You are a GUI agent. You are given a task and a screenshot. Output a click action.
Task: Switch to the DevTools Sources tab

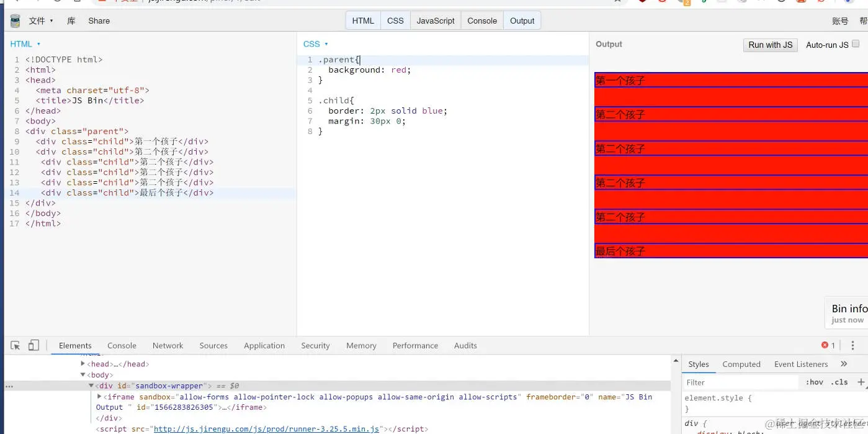pos(213,346)
